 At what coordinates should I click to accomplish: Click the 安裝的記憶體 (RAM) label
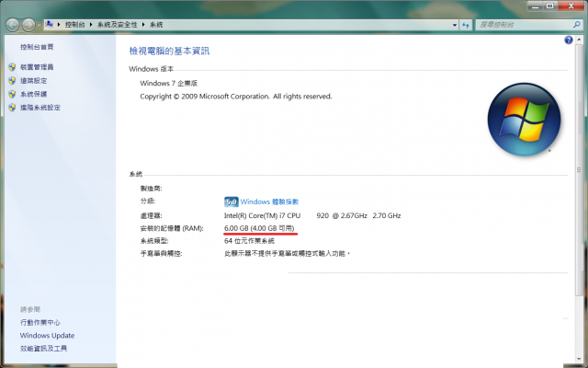[172, 228]
